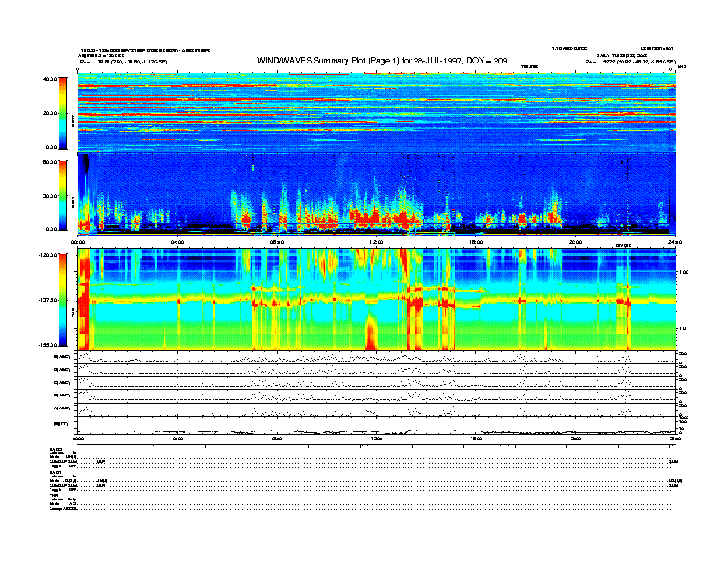Click the -137.50 label on TNR color scale
This screenshot has width=728, height=563.
coord(48,300)
